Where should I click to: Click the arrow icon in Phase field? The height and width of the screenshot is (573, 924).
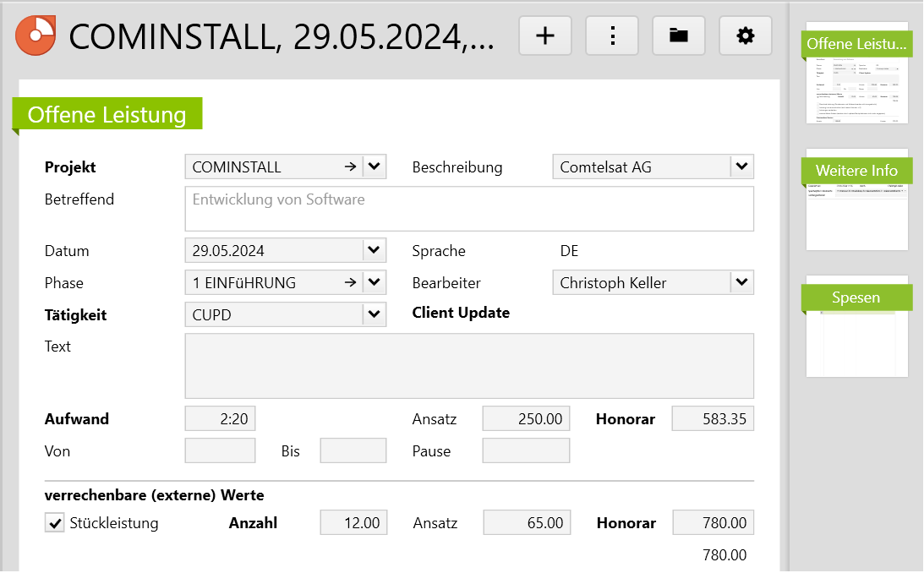(x=350, y=283)
